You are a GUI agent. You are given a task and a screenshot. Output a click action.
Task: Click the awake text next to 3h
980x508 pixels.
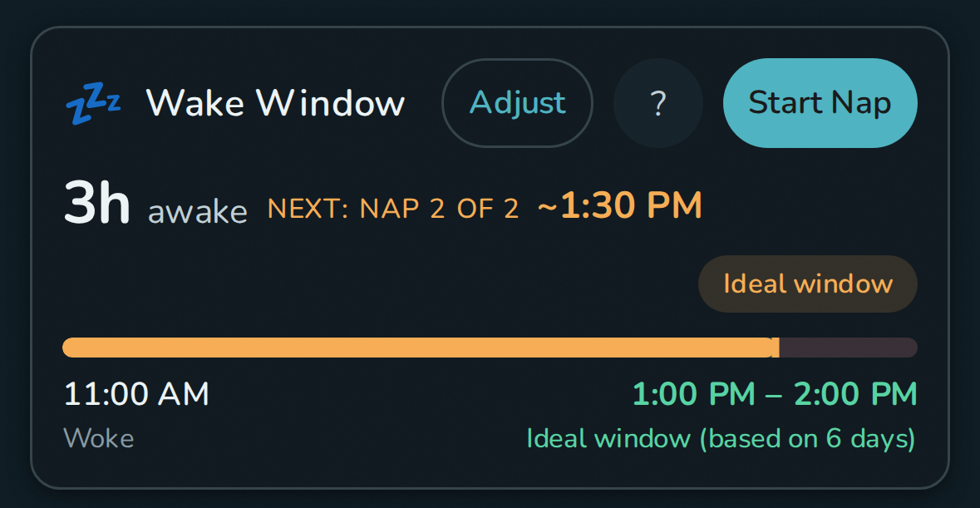(x=197, y=212)
